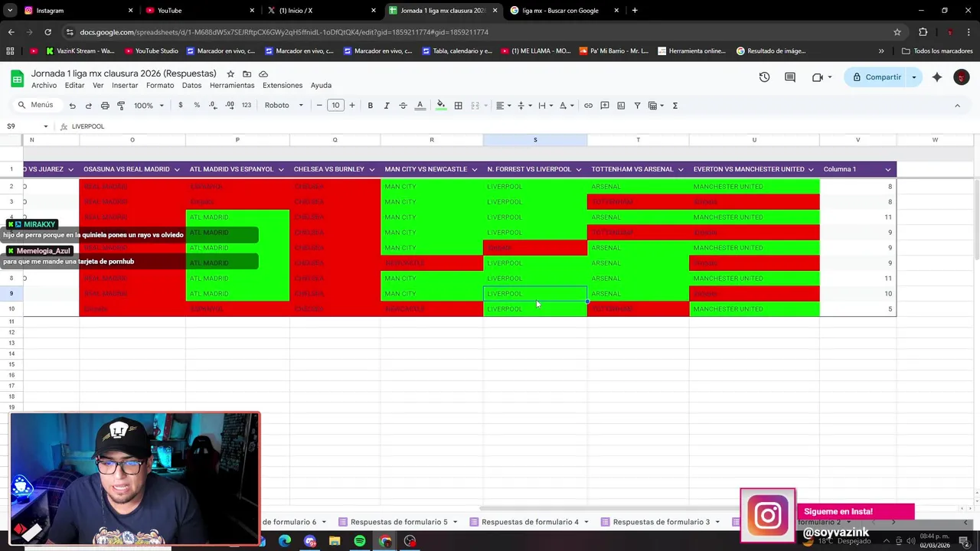Click the Redo arrow in the toolbar

click(x=88, y=106)
